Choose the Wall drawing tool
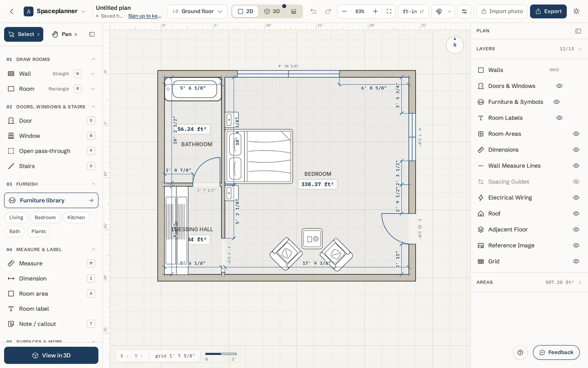This screenshot has width=588, height=368. click(x=25, y=74)
